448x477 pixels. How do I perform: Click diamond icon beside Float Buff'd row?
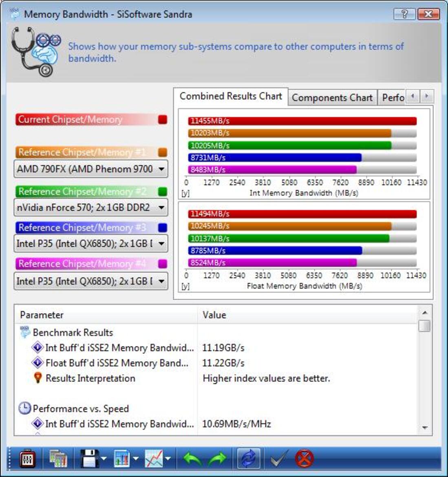38,362
